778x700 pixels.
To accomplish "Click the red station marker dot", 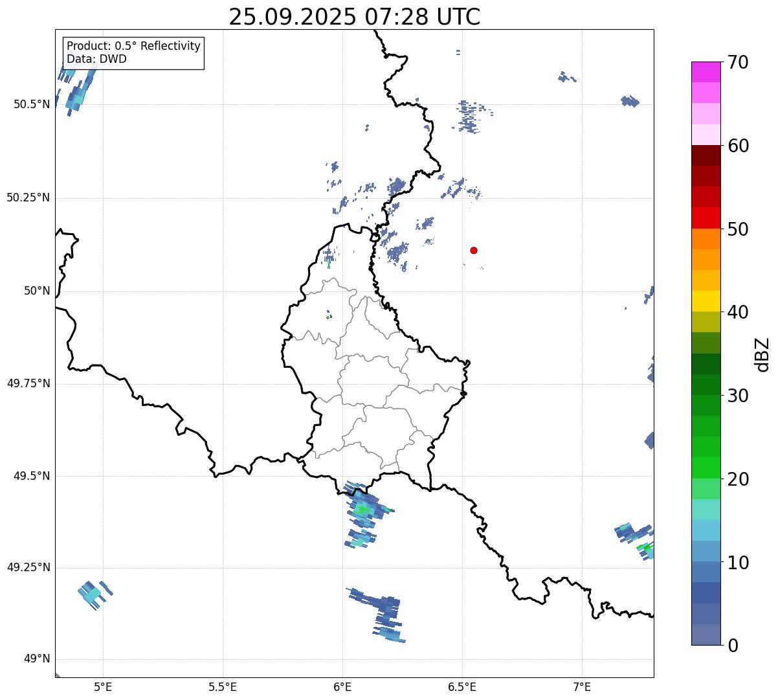I will 474,250.
